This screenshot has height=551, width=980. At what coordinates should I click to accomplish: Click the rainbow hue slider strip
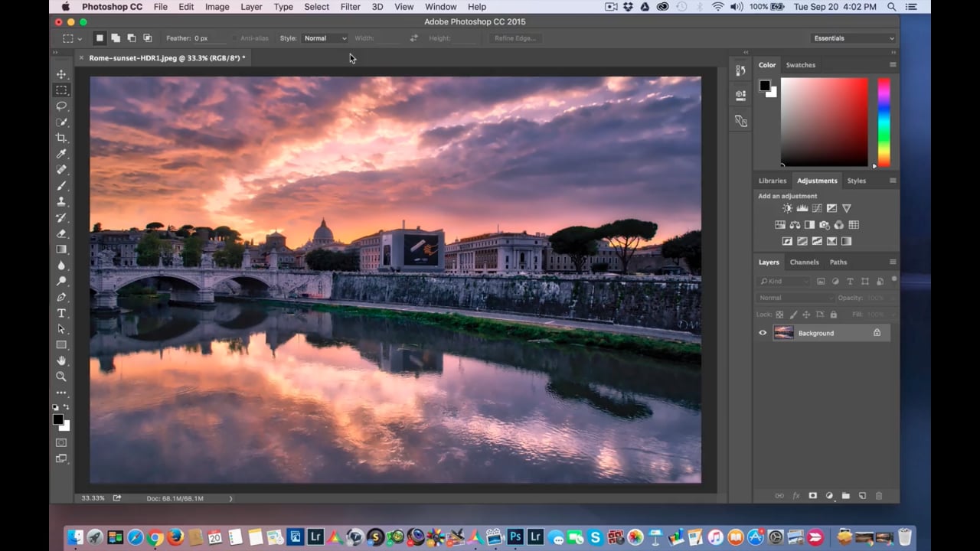[884, 122]
